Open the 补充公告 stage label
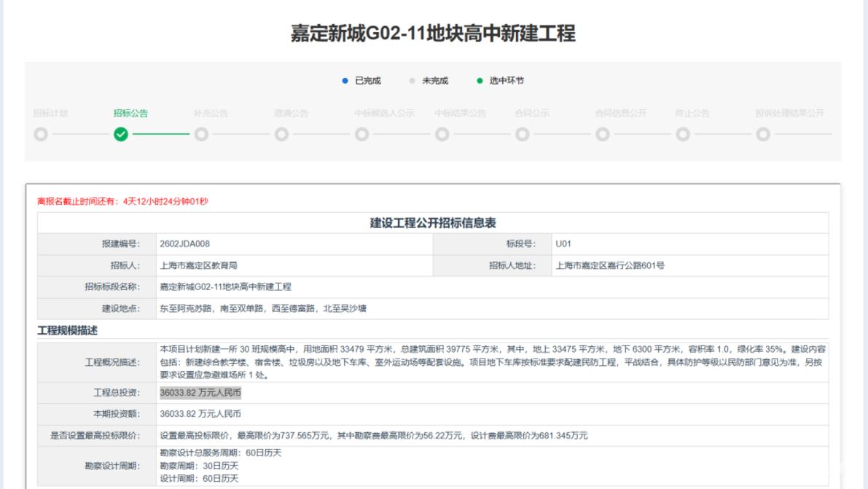 click(211, 113)
